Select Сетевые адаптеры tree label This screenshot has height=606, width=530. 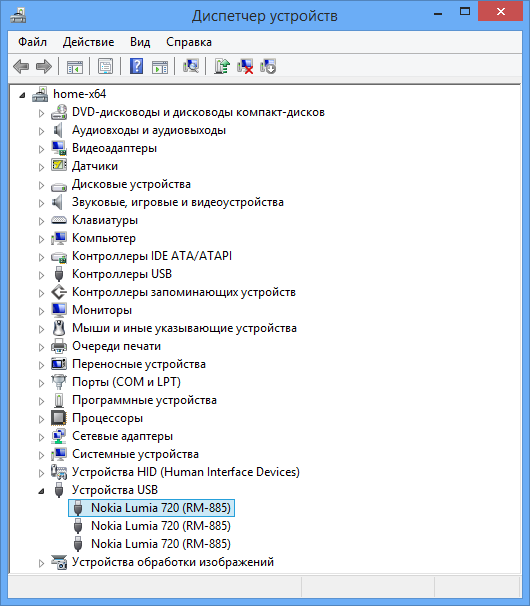pos(123,436)
